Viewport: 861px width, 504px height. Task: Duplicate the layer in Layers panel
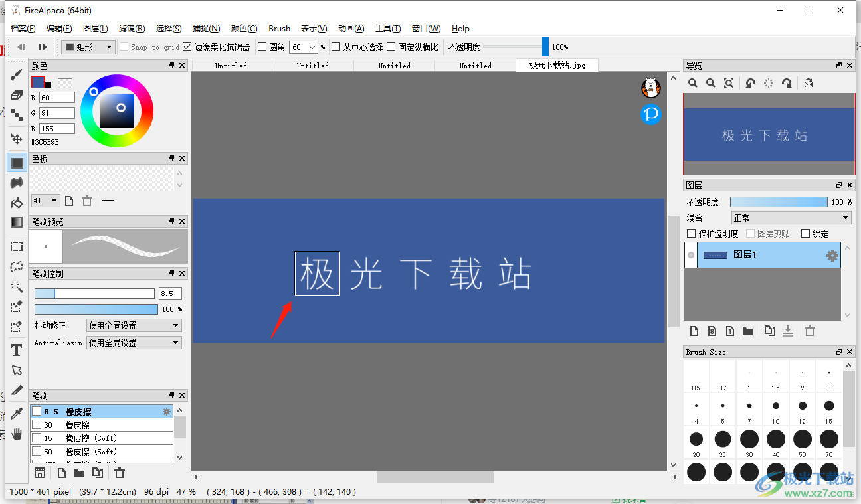tap(770, 331)
